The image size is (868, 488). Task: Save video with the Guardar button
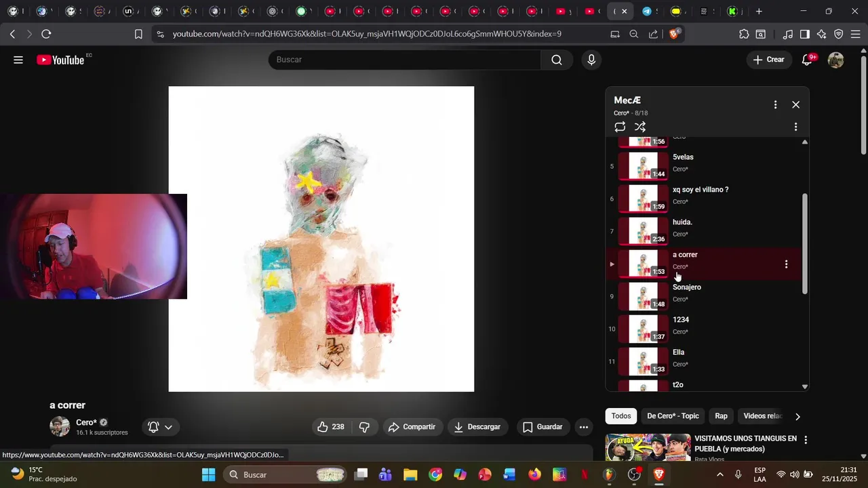pos(542,427)
